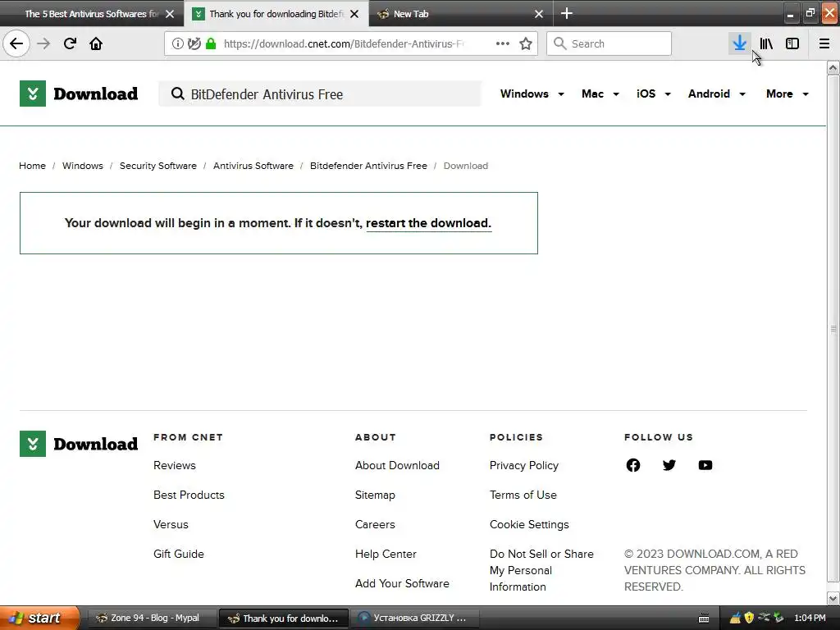Screen dimensions: 840x630
Task: Open the browser hamburger menu
Action: (x=824, y=43)
